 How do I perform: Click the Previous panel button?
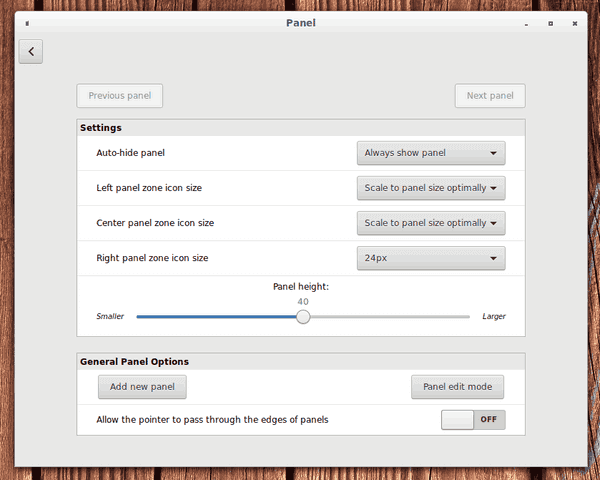pos(119,96)
